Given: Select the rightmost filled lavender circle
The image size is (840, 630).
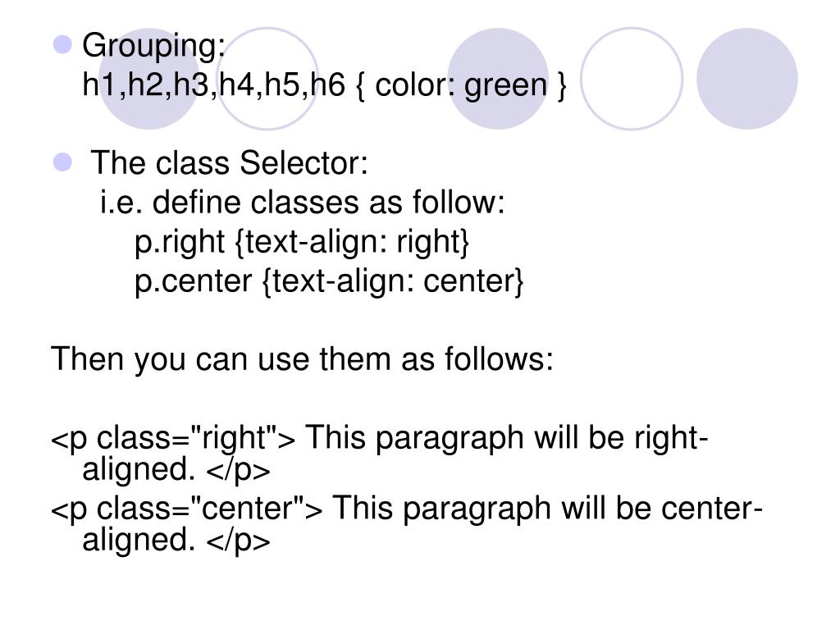Looking at the screenshot, I should (746, 79).
